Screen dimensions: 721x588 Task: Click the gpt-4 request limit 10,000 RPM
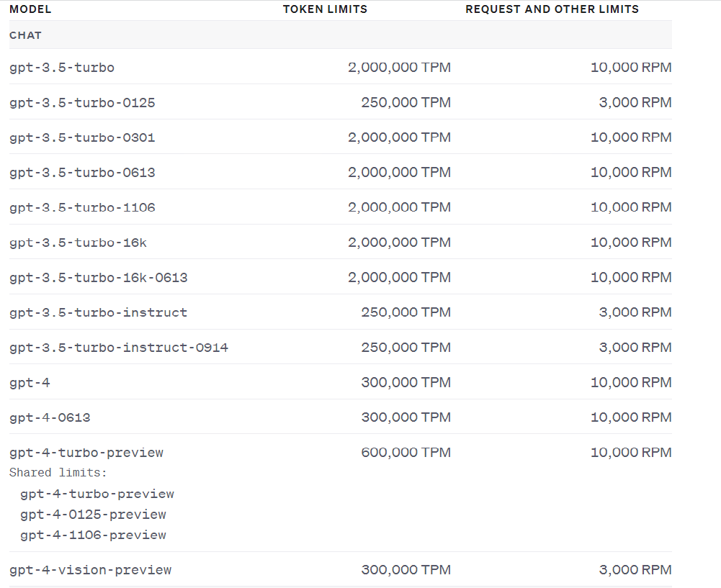coord(631,382)
